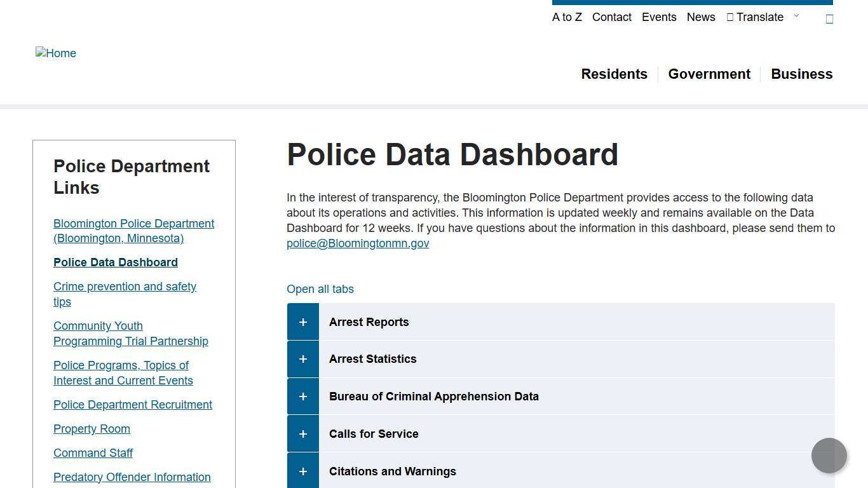Screen dimensions: 868x488
Task: Click the plus icon for Citations and Warnings
Action: (x=302, y=471)
